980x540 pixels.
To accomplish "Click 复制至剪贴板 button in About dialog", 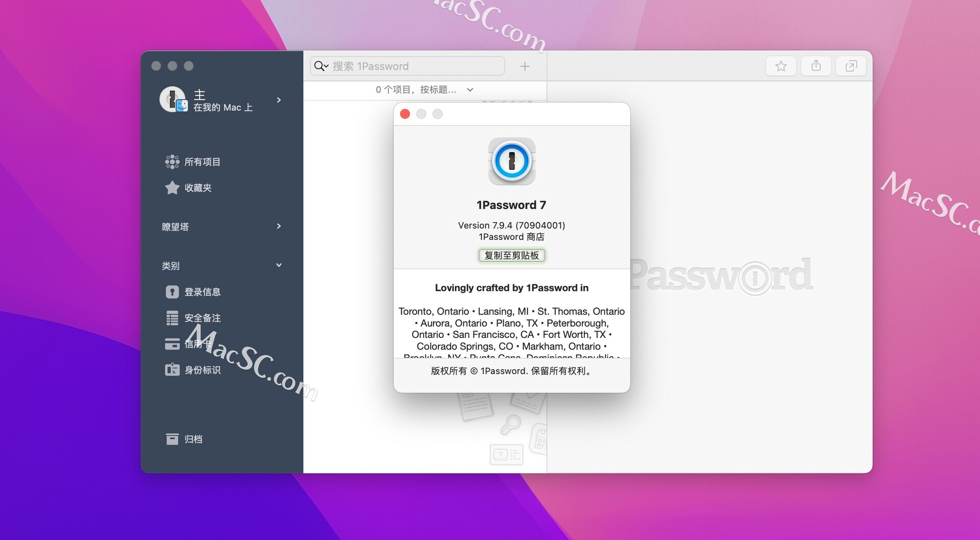I will coord(511,255).
